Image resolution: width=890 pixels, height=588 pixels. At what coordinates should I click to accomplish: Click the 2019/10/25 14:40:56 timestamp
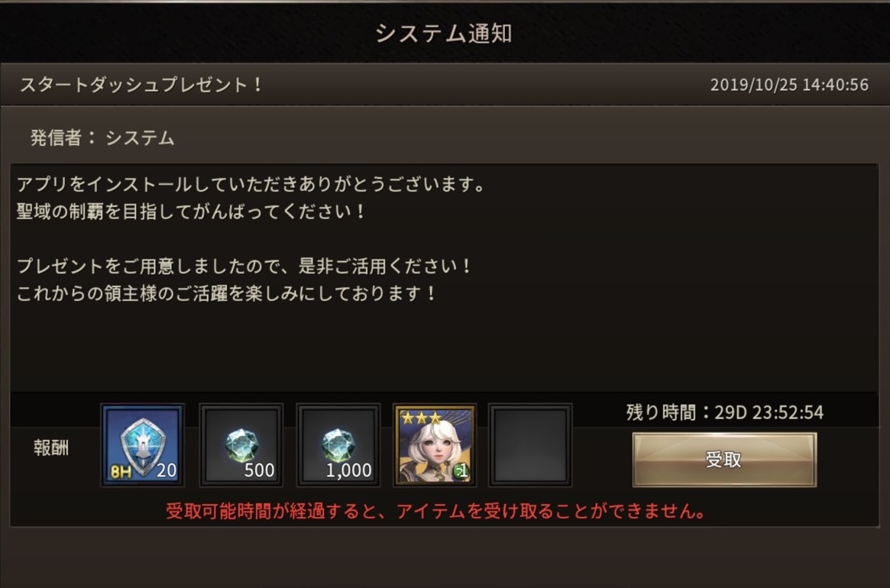789,85
